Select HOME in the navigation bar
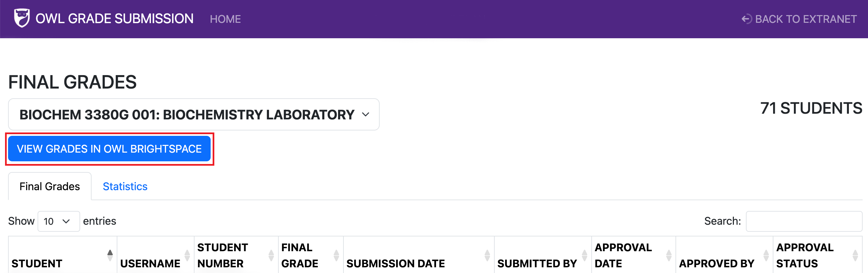This screenshot has height=273, width=868. click(225, 19)
